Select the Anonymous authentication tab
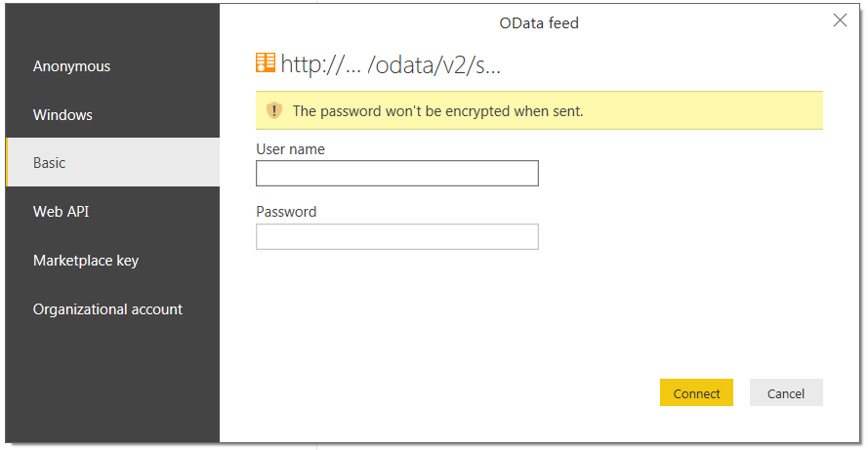868x450 pixels. coord(72,66)
